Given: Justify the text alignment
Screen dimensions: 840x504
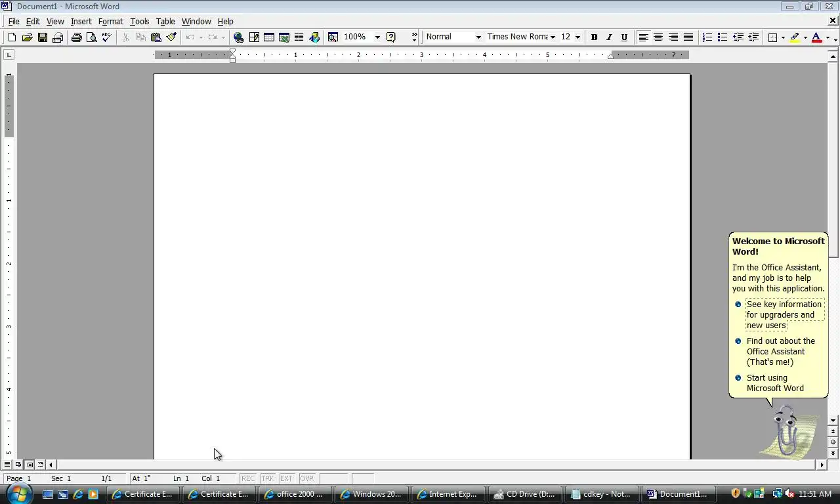Looking at the screenshot, I should 688,37.
